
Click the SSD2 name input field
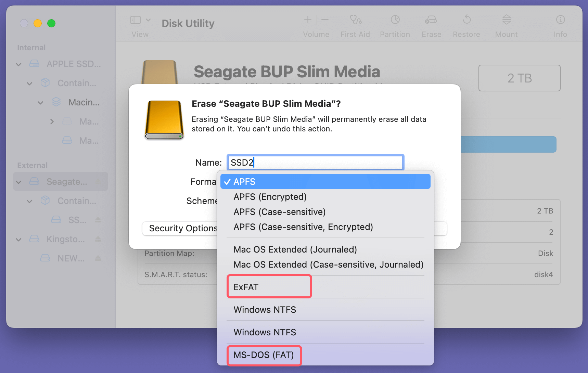coord(315,162)
